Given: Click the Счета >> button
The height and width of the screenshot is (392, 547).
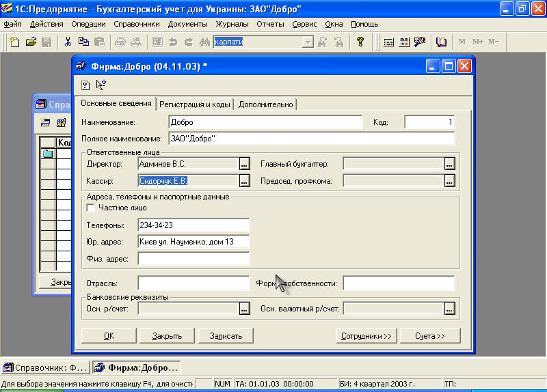Looking at the screenshot, I should point(430,336).
